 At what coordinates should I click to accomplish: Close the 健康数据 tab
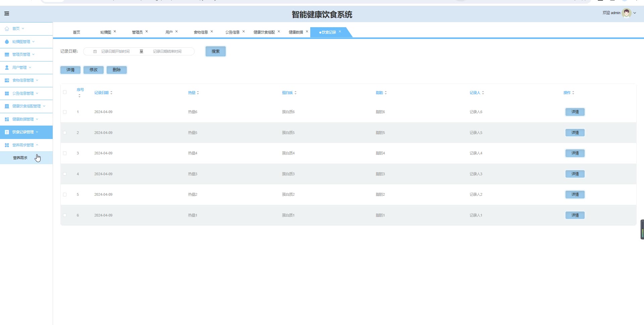307,32
